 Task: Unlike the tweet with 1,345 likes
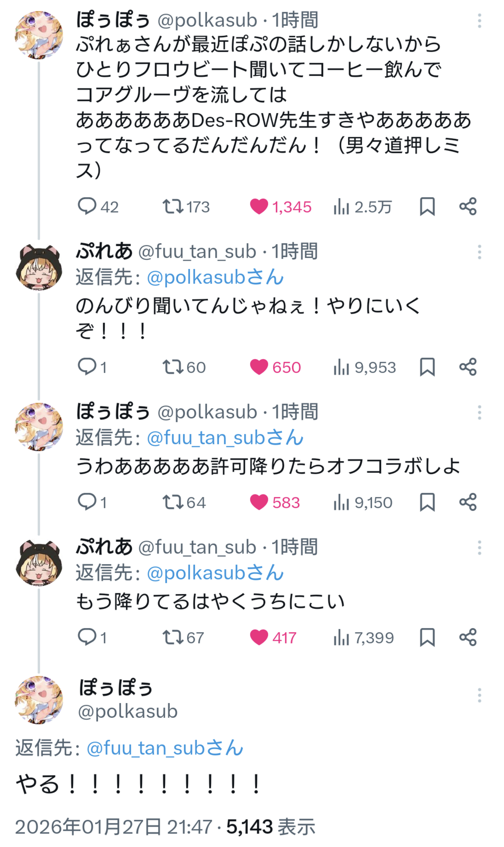click(x=259, y=207)
